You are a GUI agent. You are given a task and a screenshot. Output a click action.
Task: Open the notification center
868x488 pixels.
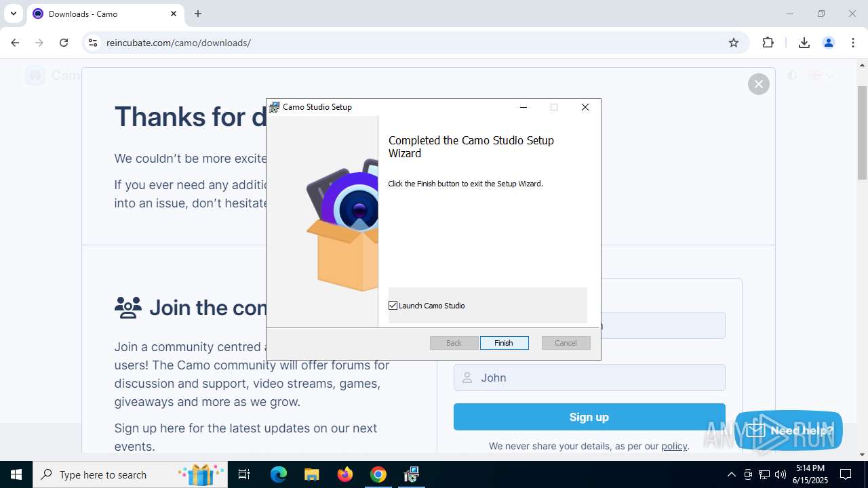846,474
